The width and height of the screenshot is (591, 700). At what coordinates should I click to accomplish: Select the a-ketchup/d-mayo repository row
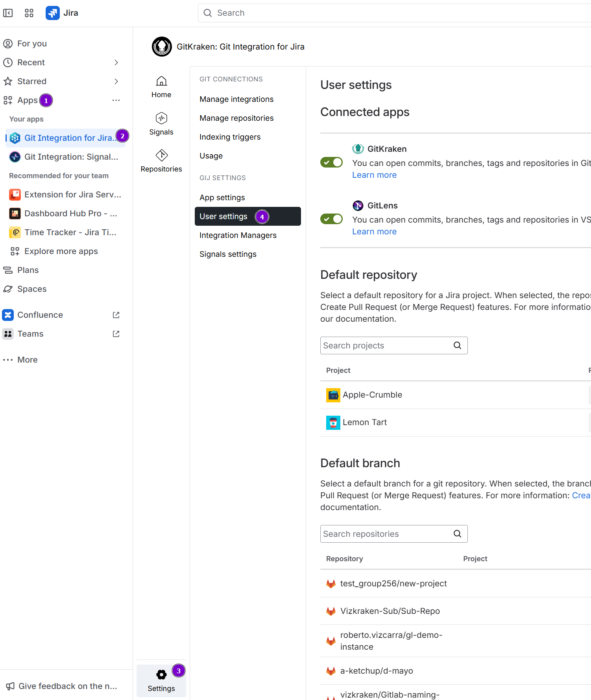(x=456, y=671)
